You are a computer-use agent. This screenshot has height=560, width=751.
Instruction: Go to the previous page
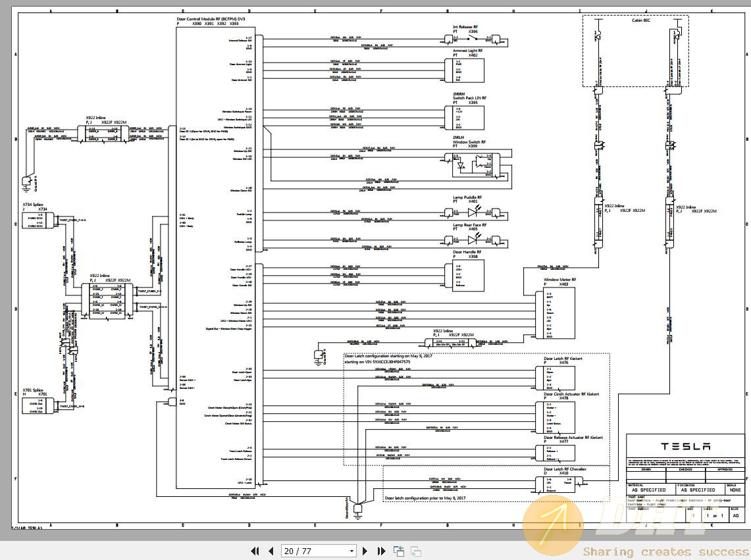[x=271, y=551]
